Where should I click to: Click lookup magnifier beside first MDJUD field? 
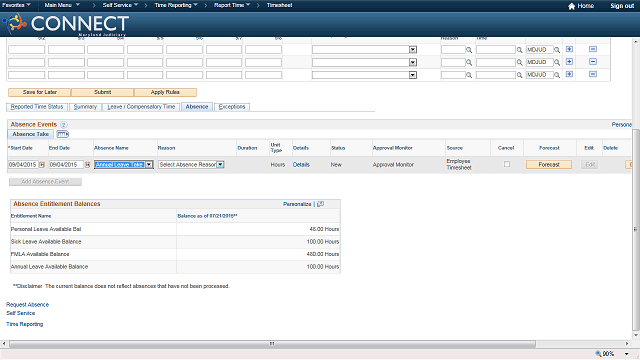click(x=557, y=50)
